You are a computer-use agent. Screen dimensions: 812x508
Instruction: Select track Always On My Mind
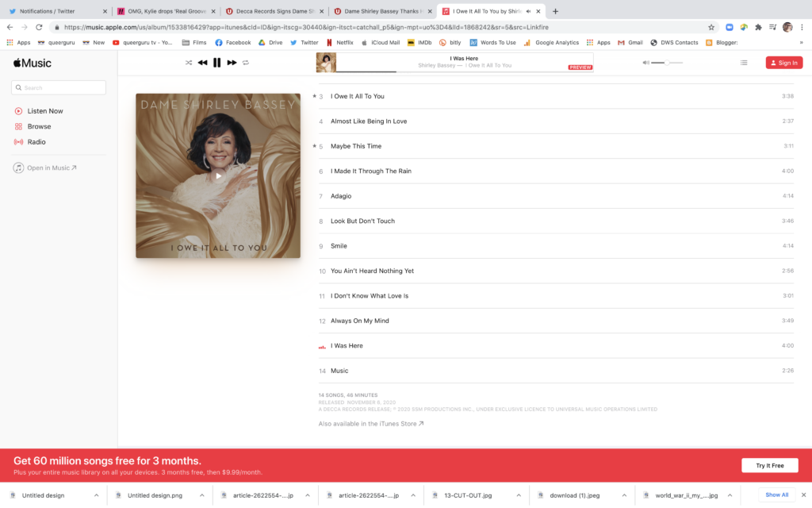(556, 321)
